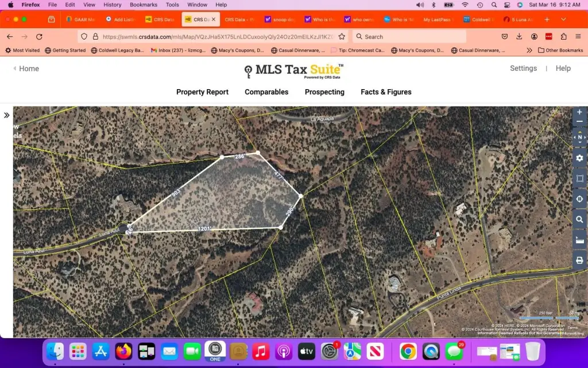Open Facts & Figures section

tap(386, 92)
